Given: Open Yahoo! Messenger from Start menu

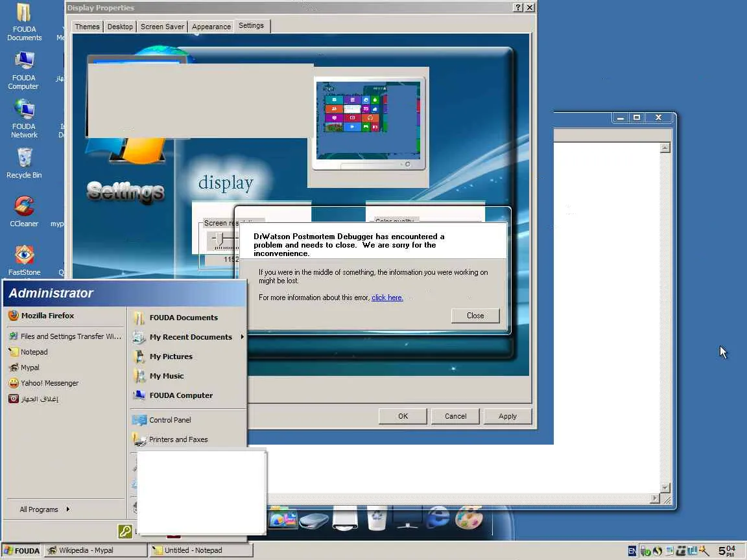Looking at the screenshot, I should point(43,383).
